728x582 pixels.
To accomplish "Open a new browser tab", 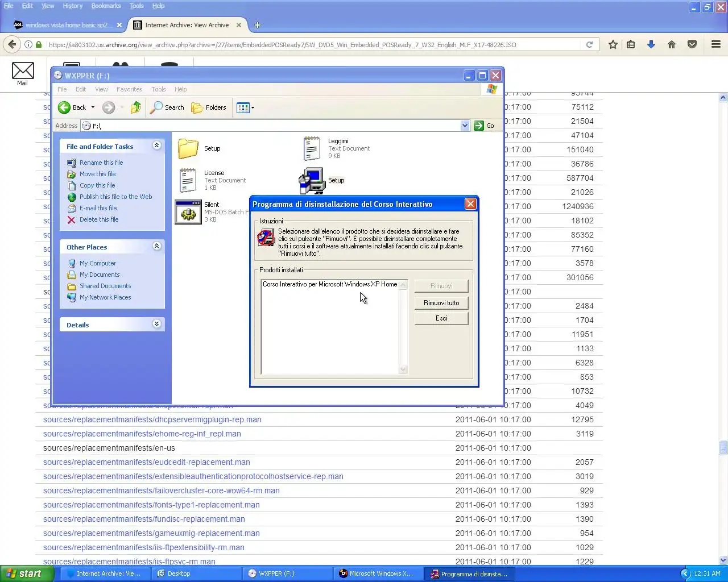I will click(x=257, y=25).
